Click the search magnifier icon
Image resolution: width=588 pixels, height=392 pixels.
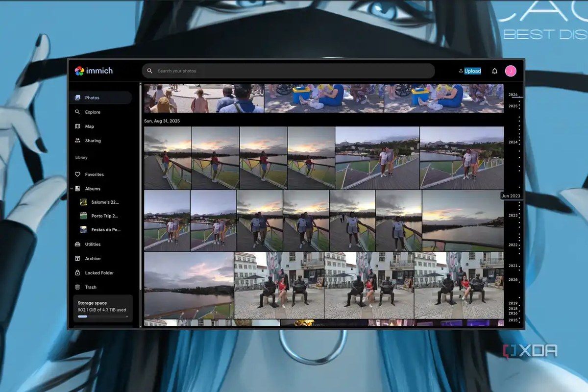(x=150, y=71)
